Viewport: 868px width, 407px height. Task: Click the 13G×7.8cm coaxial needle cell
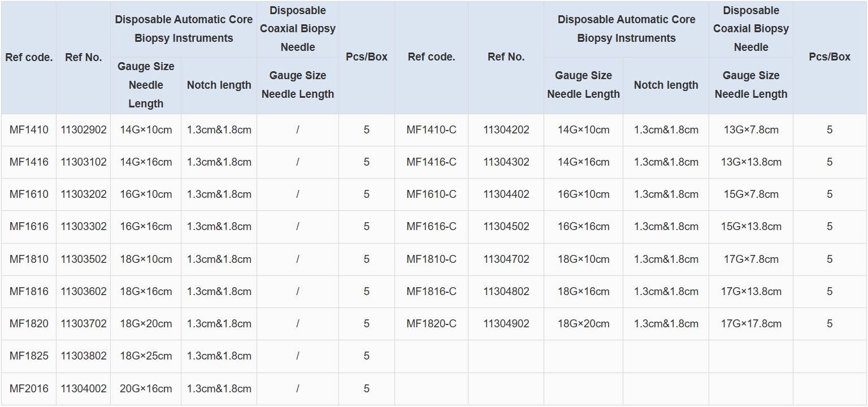pos(750,129)
